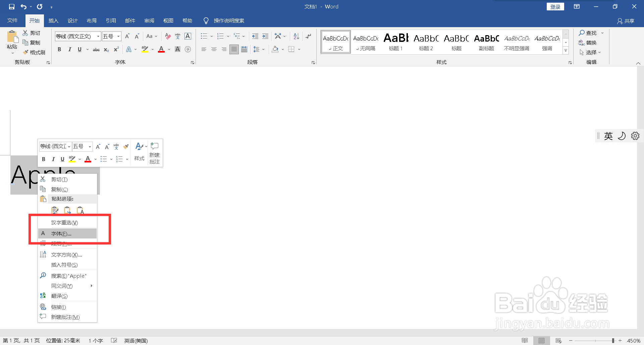Open the font name dropdown in ribbon

pyautogui.click(x=98, y=36)
